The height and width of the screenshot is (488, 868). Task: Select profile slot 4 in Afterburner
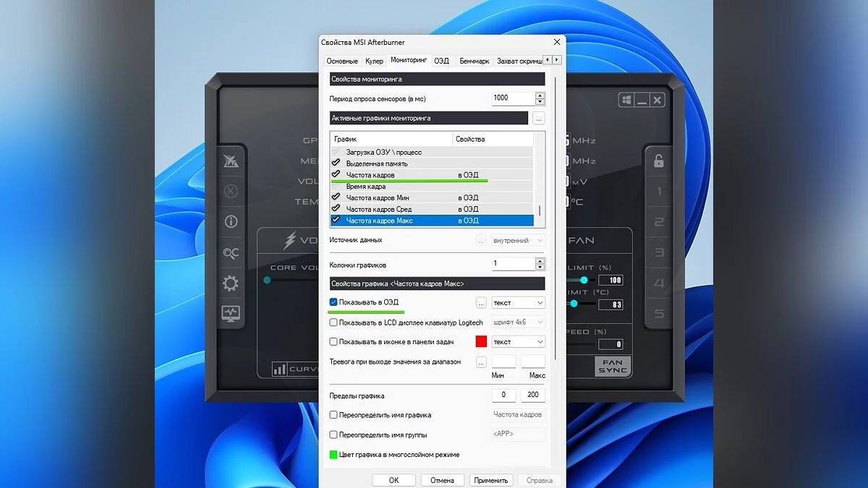coord(659,283)
